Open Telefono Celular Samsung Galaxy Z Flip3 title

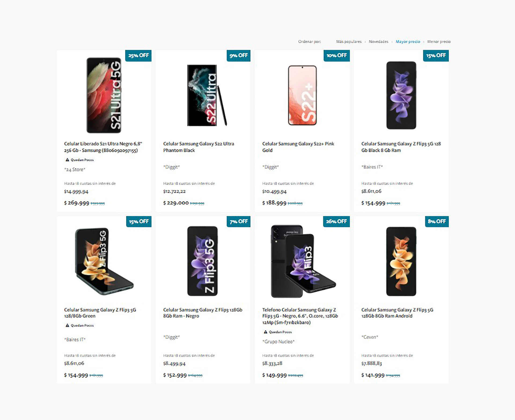pos(300,316)
